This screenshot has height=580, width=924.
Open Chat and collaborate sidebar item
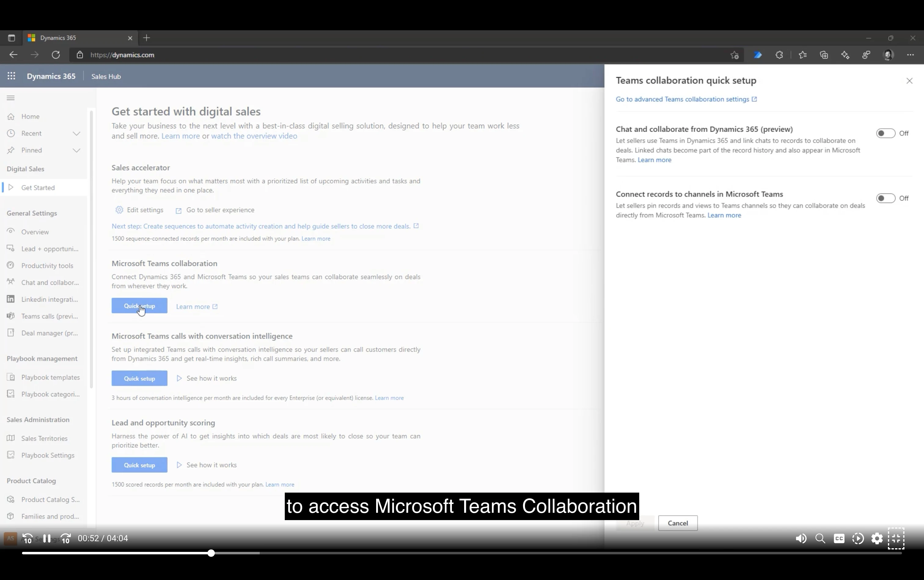pyautogui.click(x=44, y=282)
